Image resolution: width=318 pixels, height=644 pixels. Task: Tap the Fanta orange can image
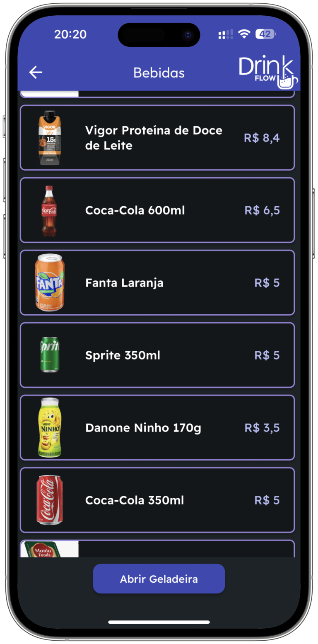coord(50,282)
